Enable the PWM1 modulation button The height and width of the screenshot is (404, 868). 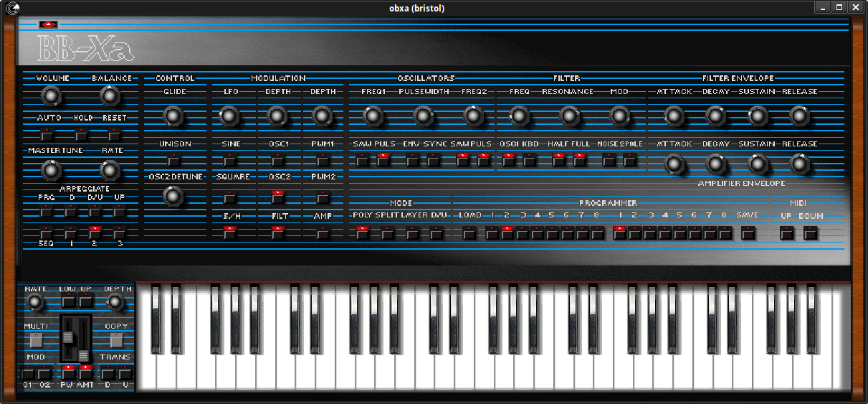323,160
